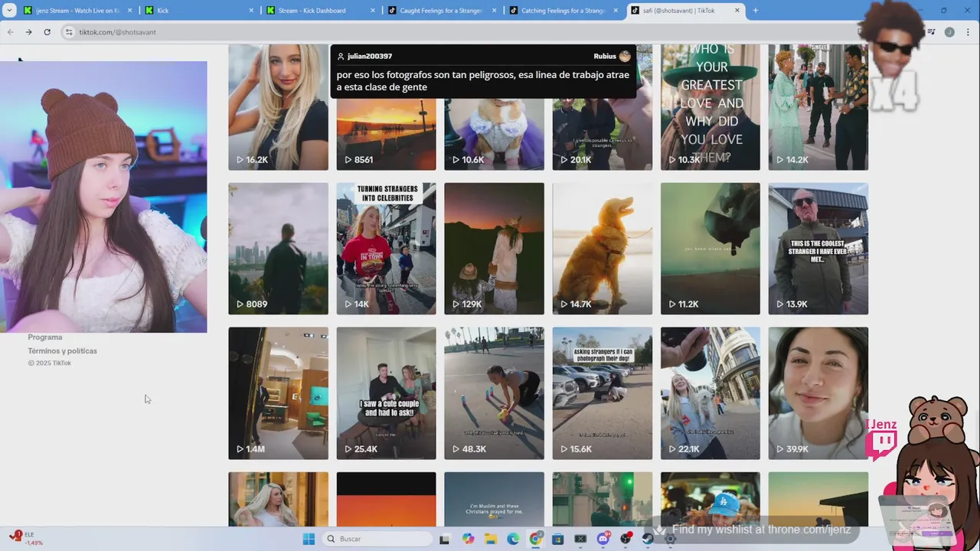Open disposable cameras video with 20.1K views

point(602,134)
